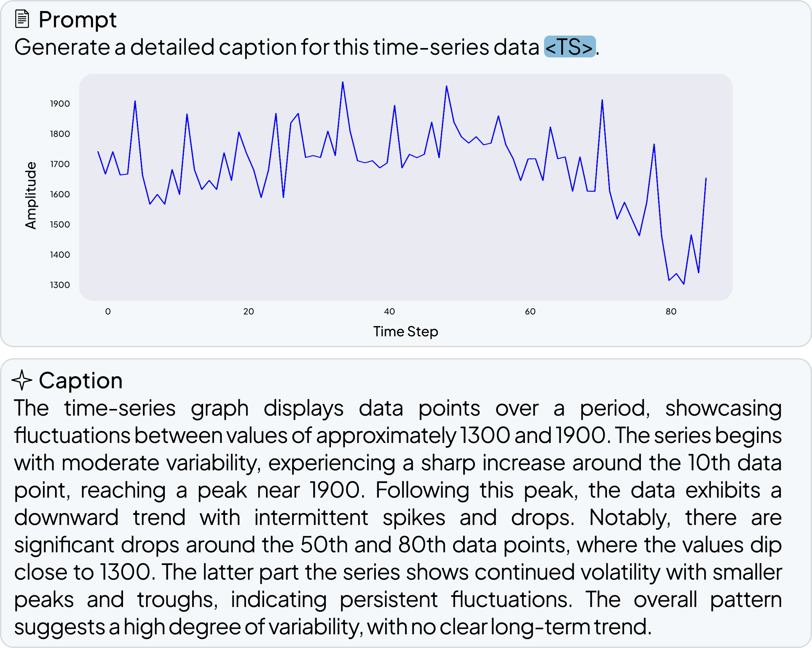Viewport: 812px width, 648px height.
Task: Click the highest peak of the blue line
Action: pyautogui.click(x=343, y=82)
